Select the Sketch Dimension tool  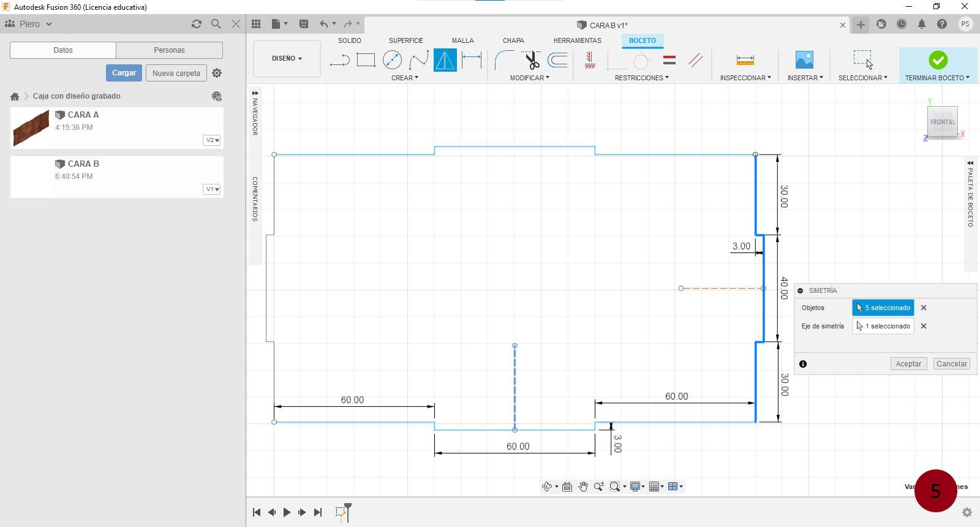[x=472, y=60]
